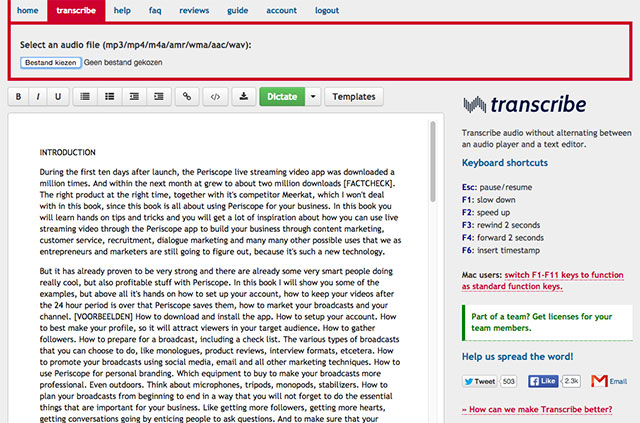
Task: Click the F2: speed up shortcut text
Action: [x=486, y=213]
